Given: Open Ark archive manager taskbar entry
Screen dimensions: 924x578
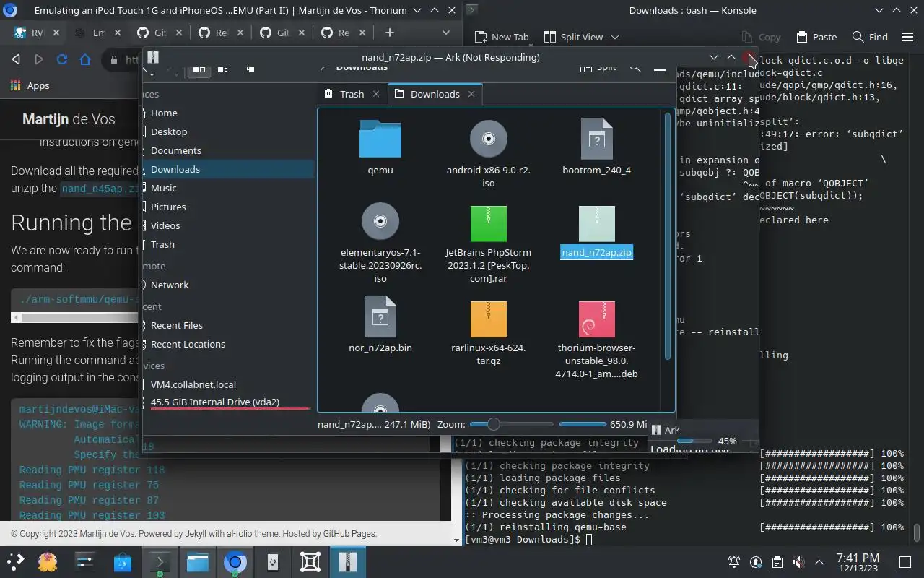Looking at the screenshot, I should click(347, 561).
